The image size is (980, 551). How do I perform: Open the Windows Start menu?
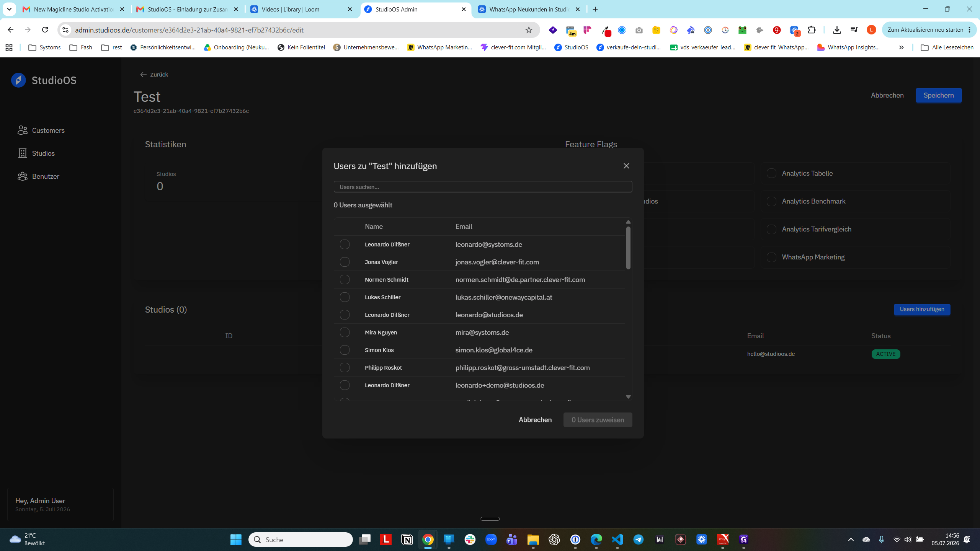pyautogui.click(x=236, y=540)
